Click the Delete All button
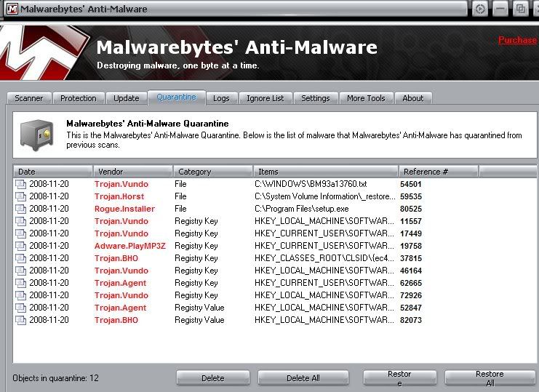This screenshot has height=392, width=539. (x=303, y=378)
